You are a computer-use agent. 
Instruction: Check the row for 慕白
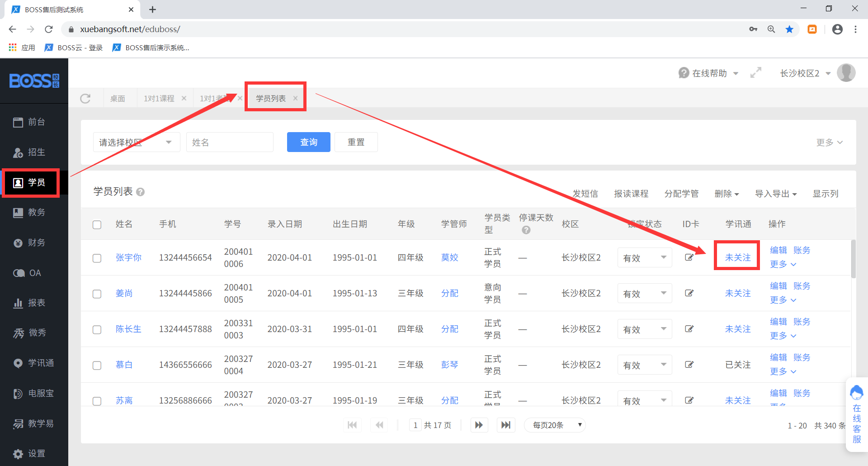click(97, 366)
